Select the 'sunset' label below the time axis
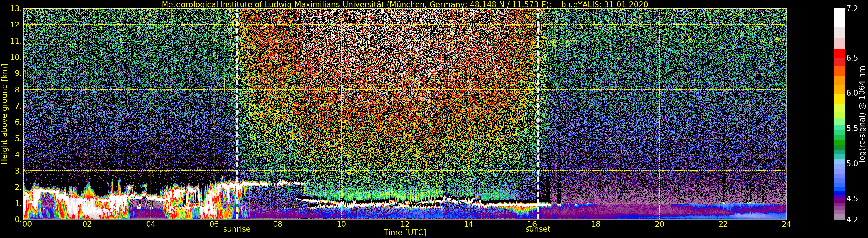 (538, 229)
